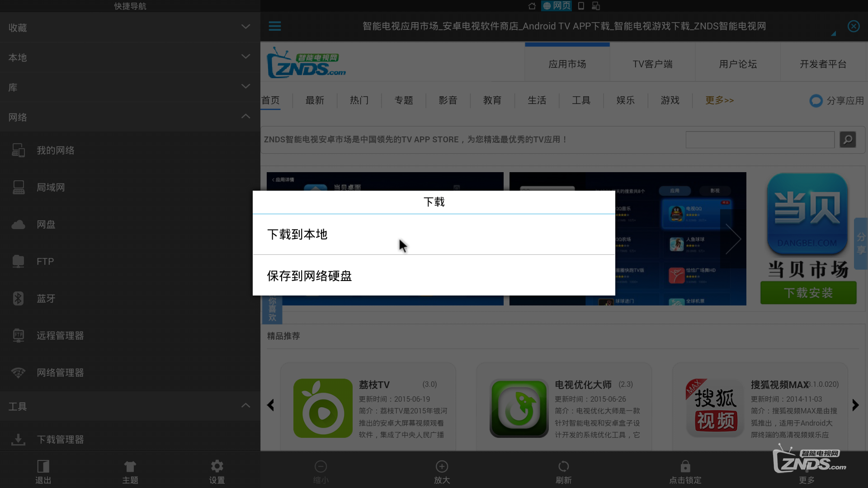The image size is (868, 488).
Task: Click the 退出 exit icon
Action: point(43,466)
